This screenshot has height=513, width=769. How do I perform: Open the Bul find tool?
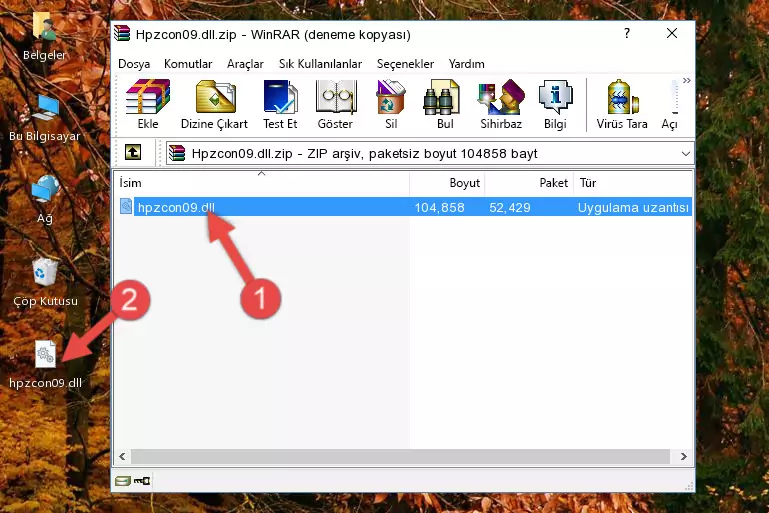(x=444, y=104)
